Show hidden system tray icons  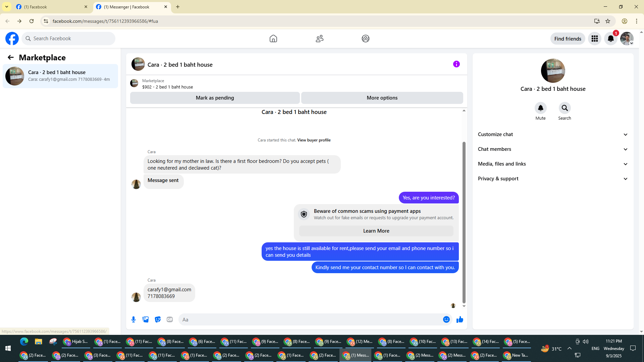[570, 348]
